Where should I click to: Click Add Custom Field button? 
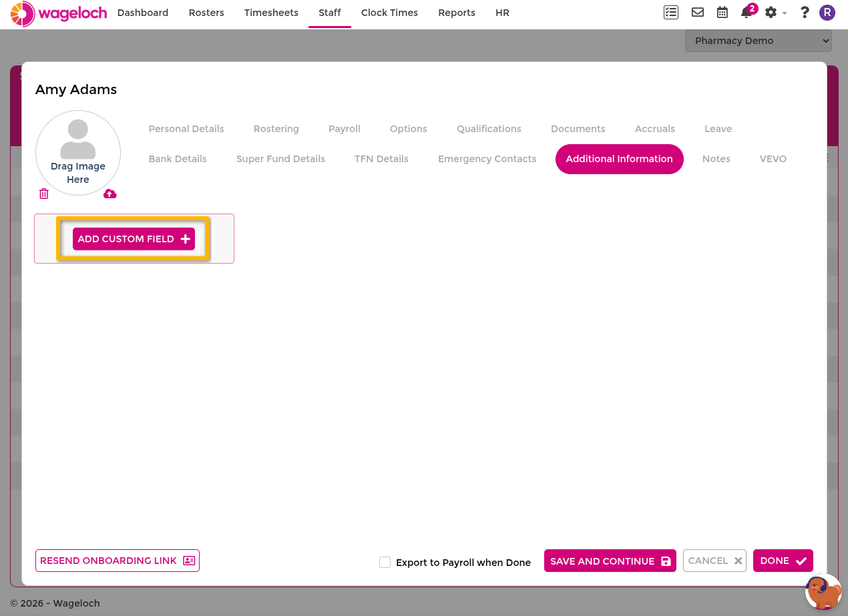(x=134, y=239)
